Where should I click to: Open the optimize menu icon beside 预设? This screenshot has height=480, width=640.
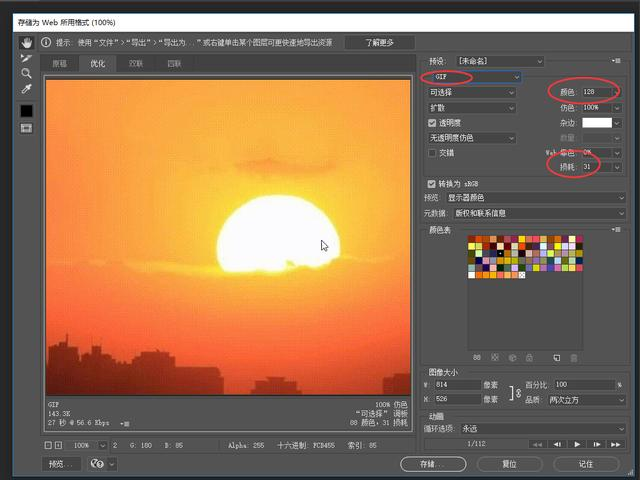(616, 61)
